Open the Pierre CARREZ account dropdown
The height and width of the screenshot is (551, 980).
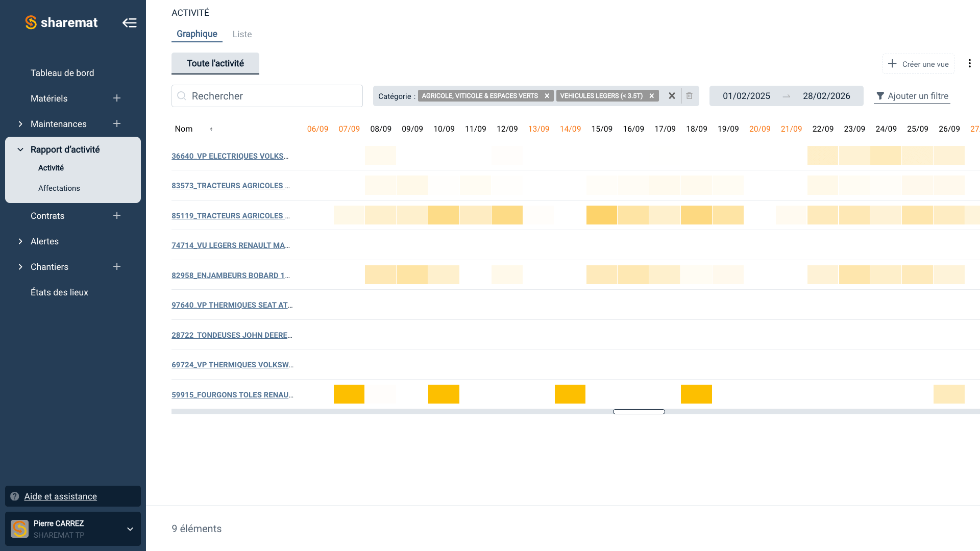(129, 529)
